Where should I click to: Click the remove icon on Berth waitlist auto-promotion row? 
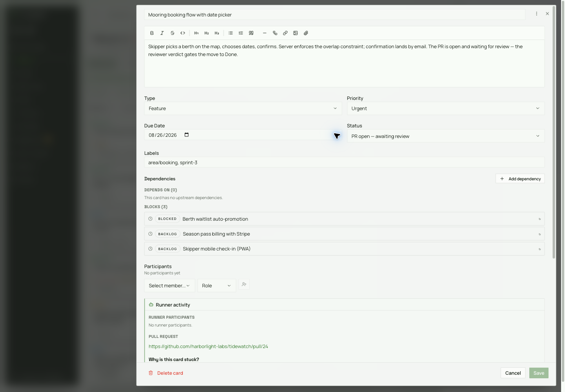coord(539,219)
